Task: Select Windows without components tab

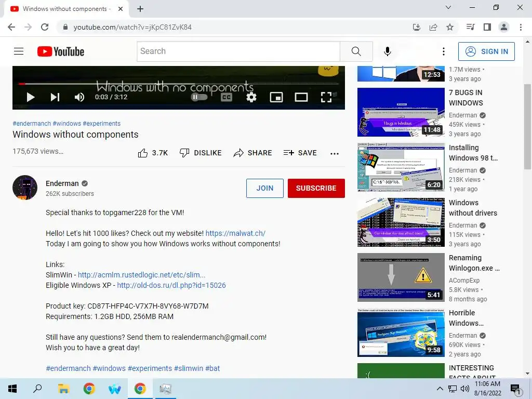Action: click(x=66, y=9)
